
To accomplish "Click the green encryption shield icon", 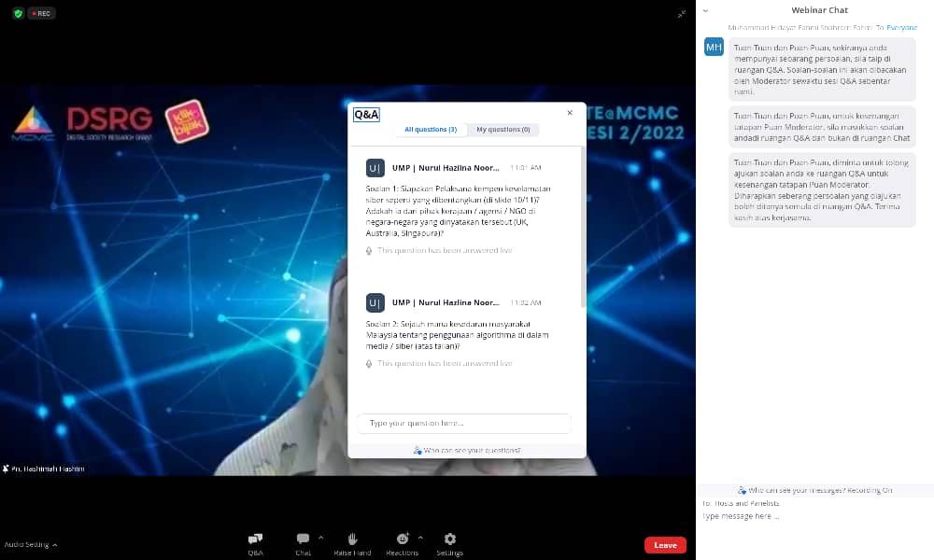I will pos(19,13).
